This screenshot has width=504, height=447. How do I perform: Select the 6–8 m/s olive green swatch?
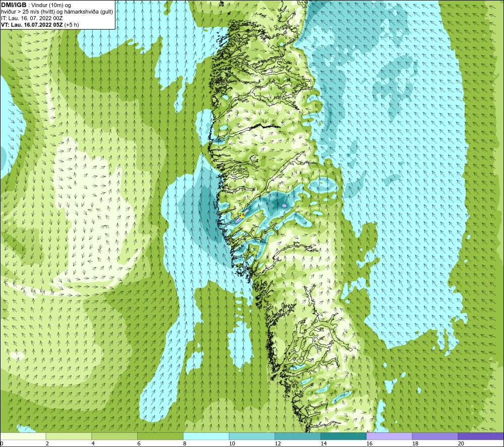[x=160, y=436]
